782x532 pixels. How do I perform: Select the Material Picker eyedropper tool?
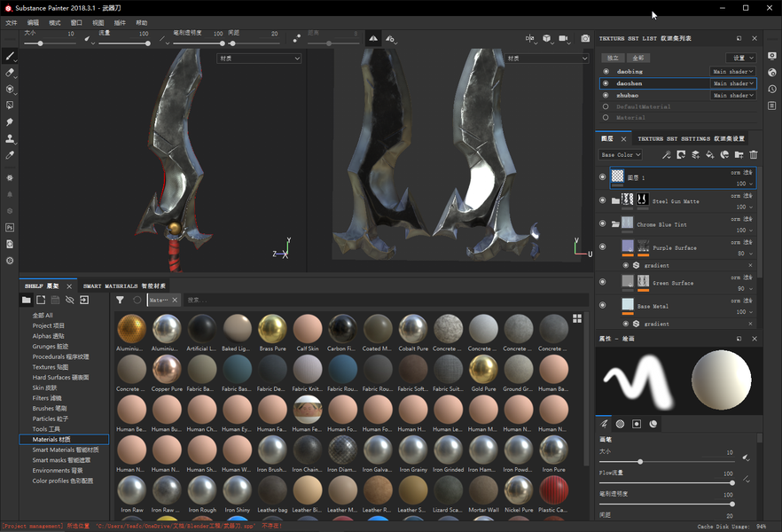pyautogui.click(x=10, y=155)
